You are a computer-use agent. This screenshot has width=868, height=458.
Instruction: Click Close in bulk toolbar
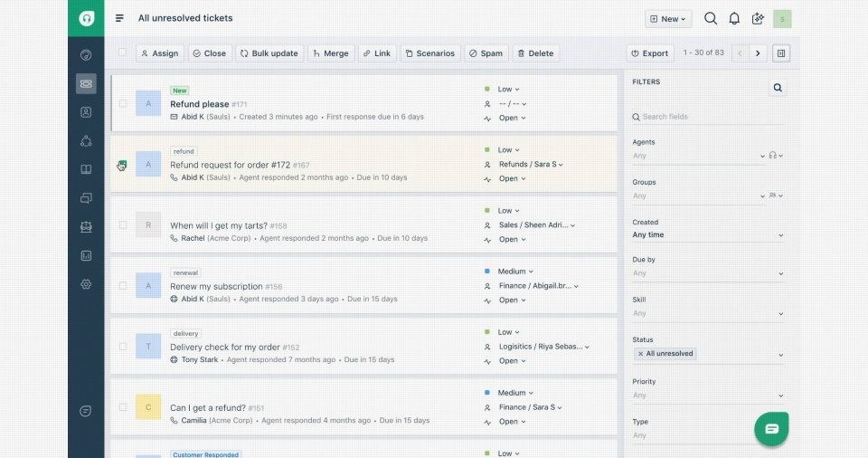click(x=210, y=53)
